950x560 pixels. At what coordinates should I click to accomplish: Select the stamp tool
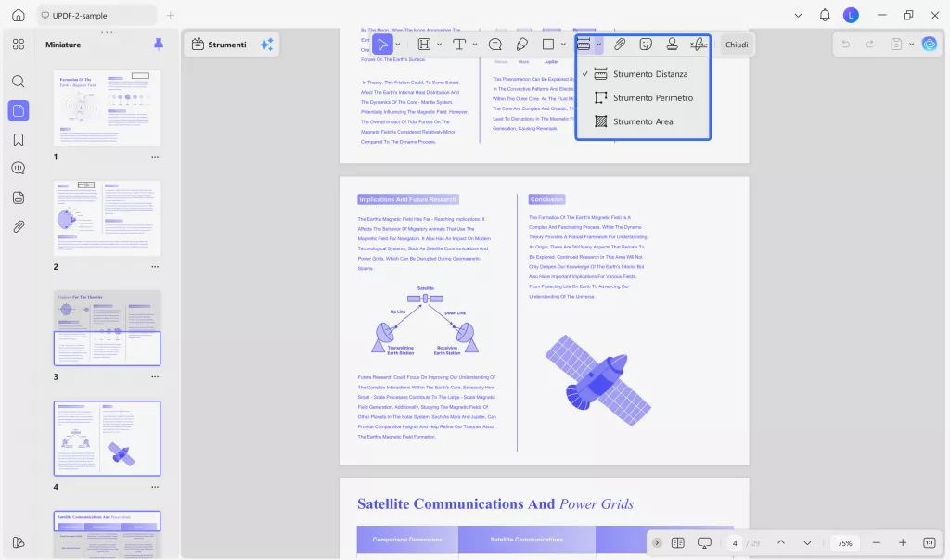click(x=672, y=45)
